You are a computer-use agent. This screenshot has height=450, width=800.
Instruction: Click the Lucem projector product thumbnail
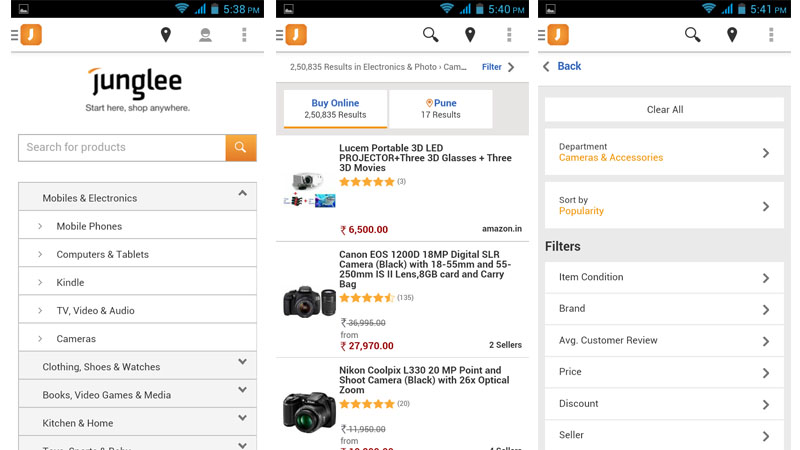click(309, 190)
